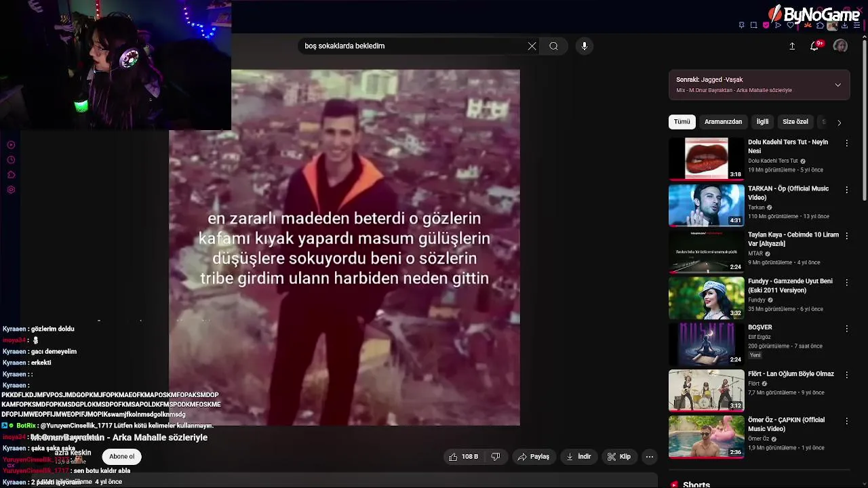
Task: Open the pink ad-blocker shield icon
Action: tap(766, 25)
